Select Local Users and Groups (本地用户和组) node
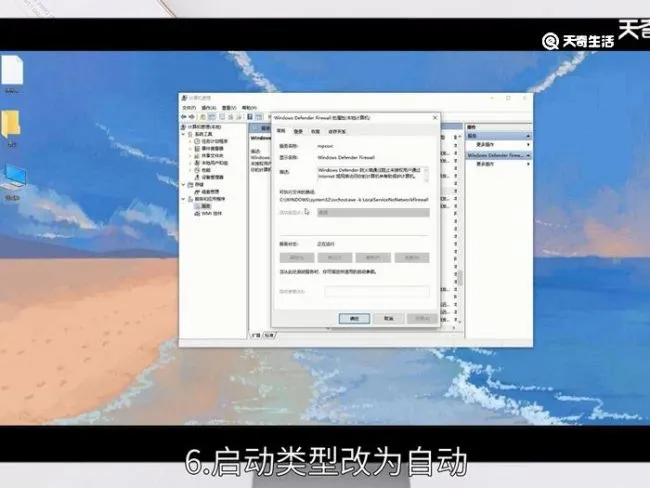The height and width of the screenshot is (488, 650). click(x=211, y=163)
